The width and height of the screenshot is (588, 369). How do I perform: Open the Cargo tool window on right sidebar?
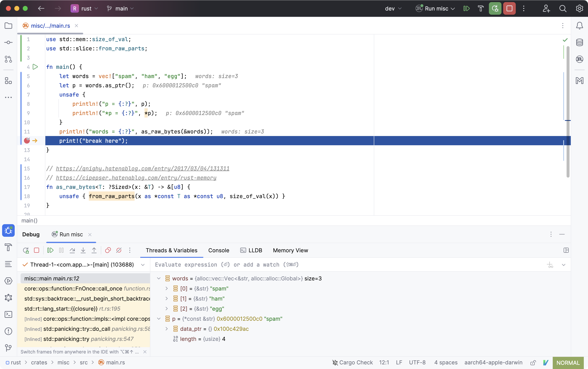579,59
